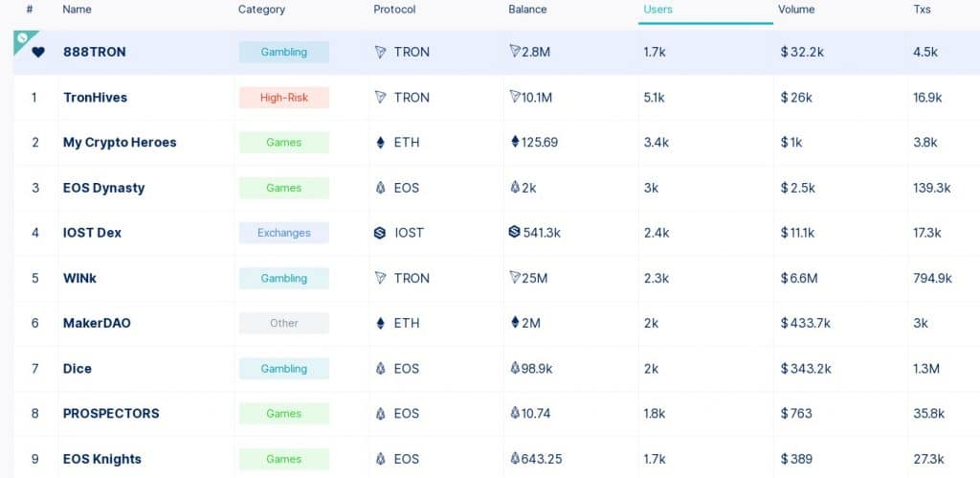Sort the table by the Volume column
Image resolution: width=980 pixels, height=478 pixels.
796,10
